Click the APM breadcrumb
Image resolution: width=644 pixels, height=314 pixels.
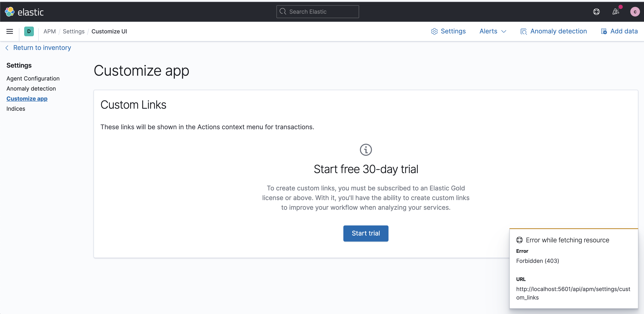coord(50,31)
